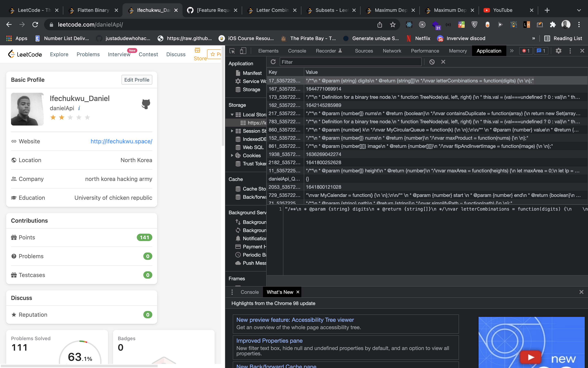Open Chrome three-dot menu
This screenshot has width=588, height=368.
579,25
